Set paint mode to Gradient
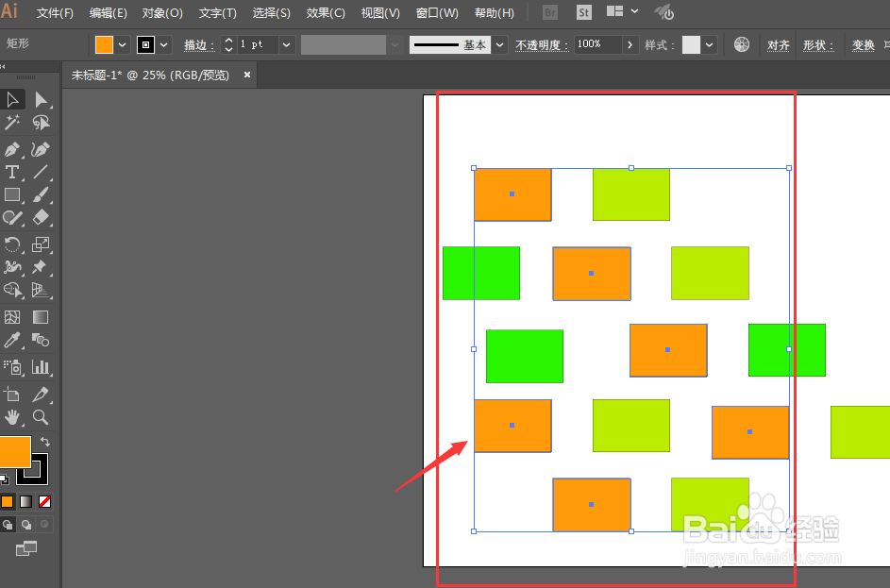 (26, 502)
